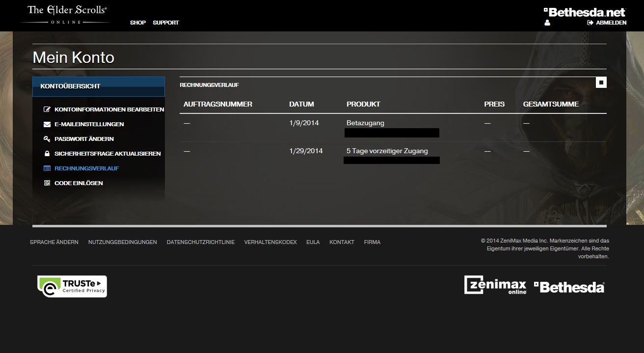Click the Produkt column header
The width and height of the screenshot is (644, 353).
coord(363,104)
